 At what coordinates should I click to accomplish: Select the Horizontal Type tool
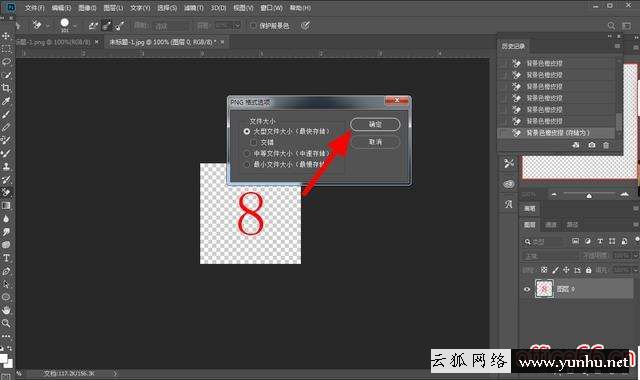coord(6,258)
